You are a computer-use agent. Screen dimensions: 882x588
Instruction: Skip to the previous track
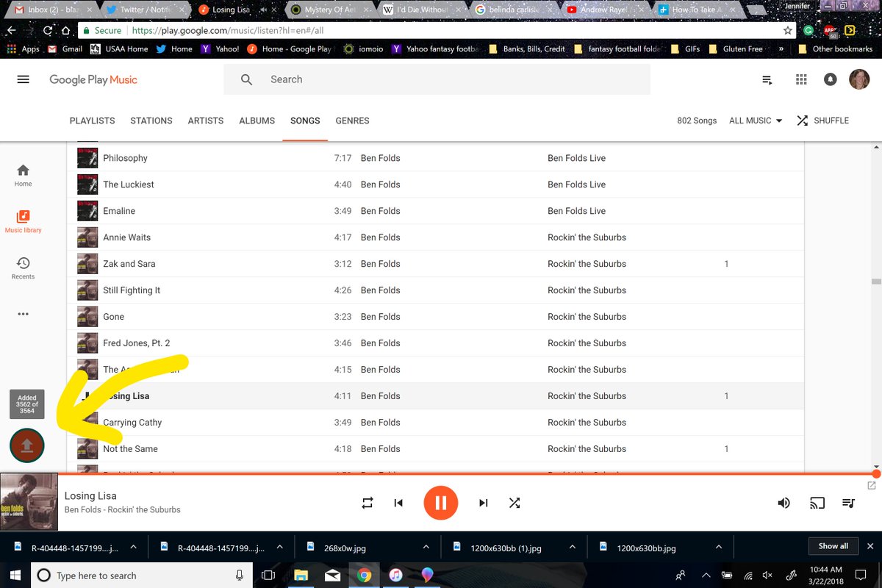pyautogui.click(x=398, y=503)
